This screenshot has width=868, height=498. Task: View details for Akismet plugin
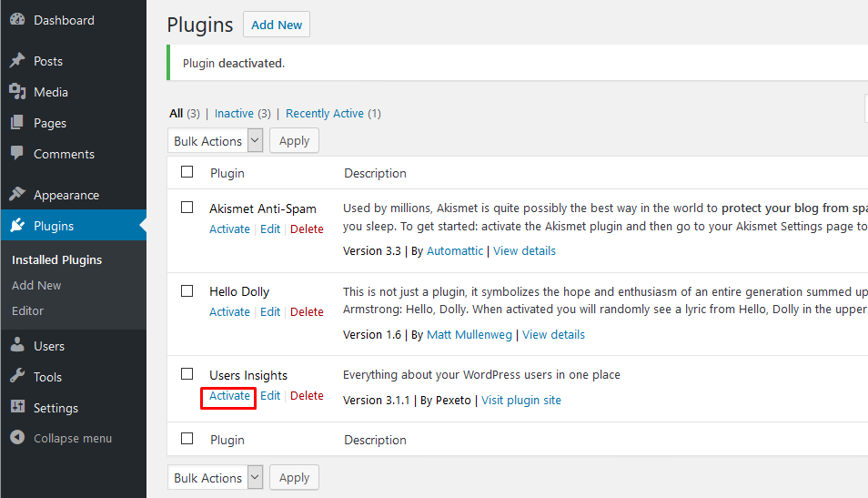524,251
